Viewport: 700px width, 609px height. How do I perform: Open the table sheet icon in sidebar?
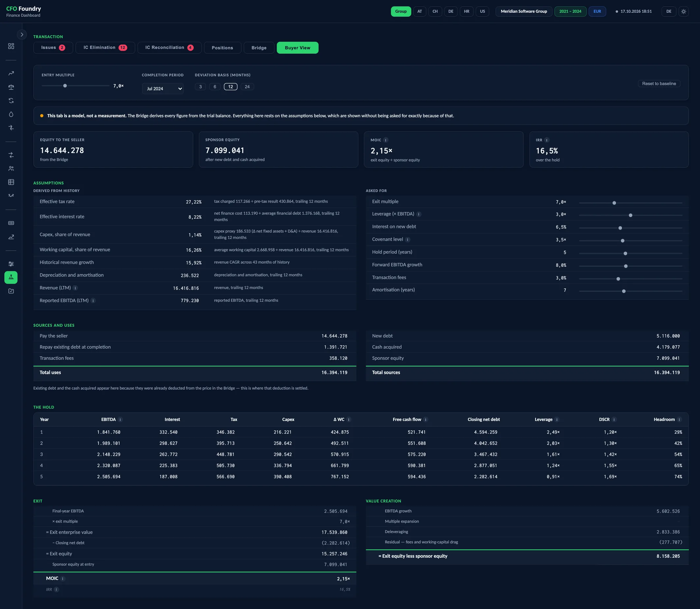(x=11, y=182)
